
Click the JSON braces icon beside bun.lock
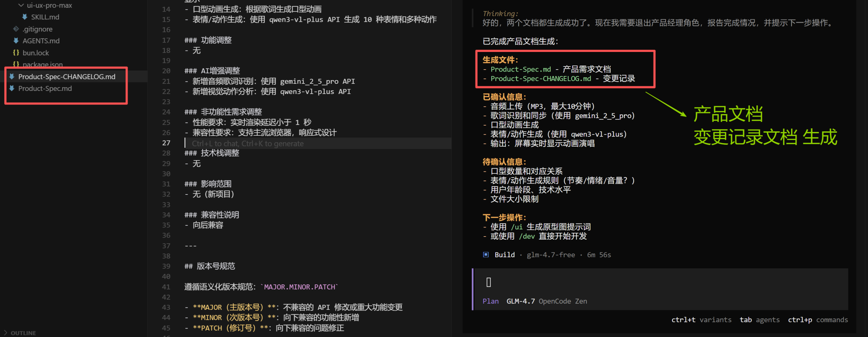(x=16, y=53)
